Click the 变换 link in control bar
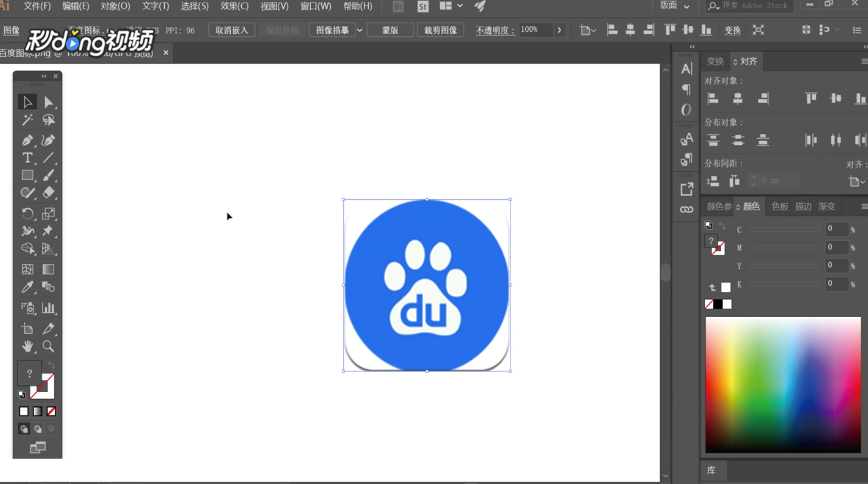 [x=732, y=30]
